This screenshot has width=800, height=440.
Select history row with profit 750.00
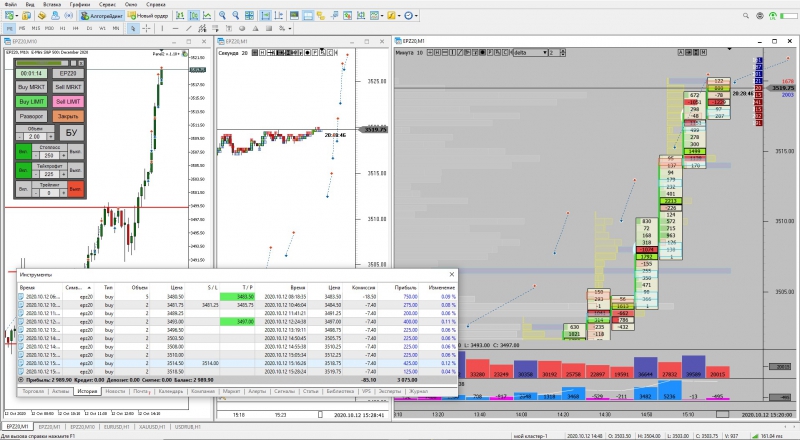pyautogui.click(x=237, y=297)
